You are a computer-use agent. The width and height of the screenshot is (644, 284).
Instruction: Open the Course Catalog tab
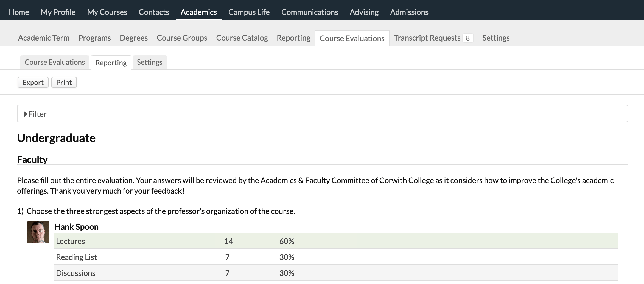pyautogui.click(x=242, y=38)
